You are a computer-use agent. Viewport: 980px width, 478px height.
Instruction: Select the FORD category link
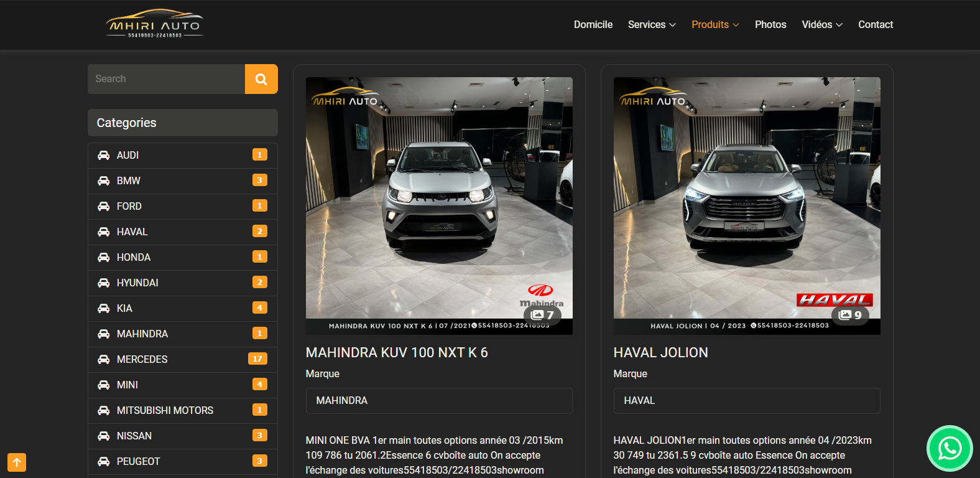pyautogui.click(x=129, y=206)
